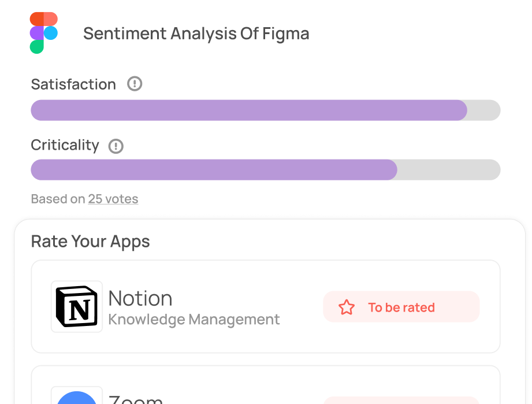Click the filled purple part of Criticality bar

point(214,170)
